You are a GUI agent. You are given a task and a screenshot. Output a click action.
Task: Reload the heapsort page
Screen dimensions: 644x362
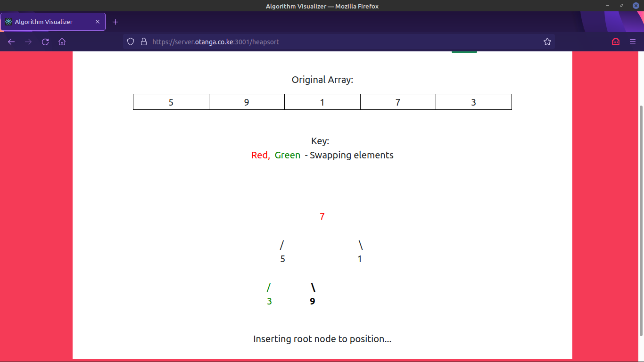pos(45,41)
